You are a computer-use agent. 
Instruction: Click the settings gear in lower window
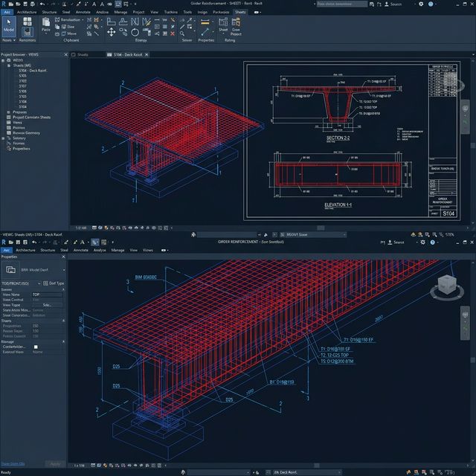[x=422, y=242]
